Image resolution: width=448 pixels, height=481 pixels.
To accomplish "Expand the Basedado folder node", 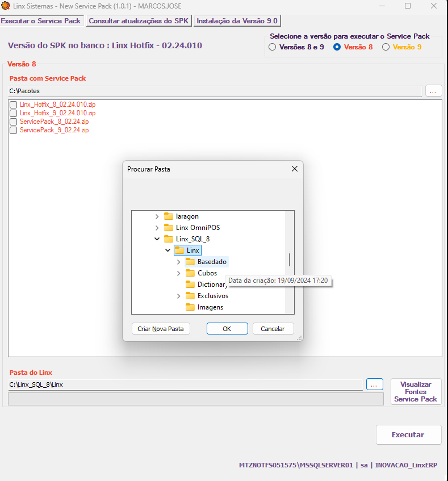I will pyautogui.click(x=178, y=262).
